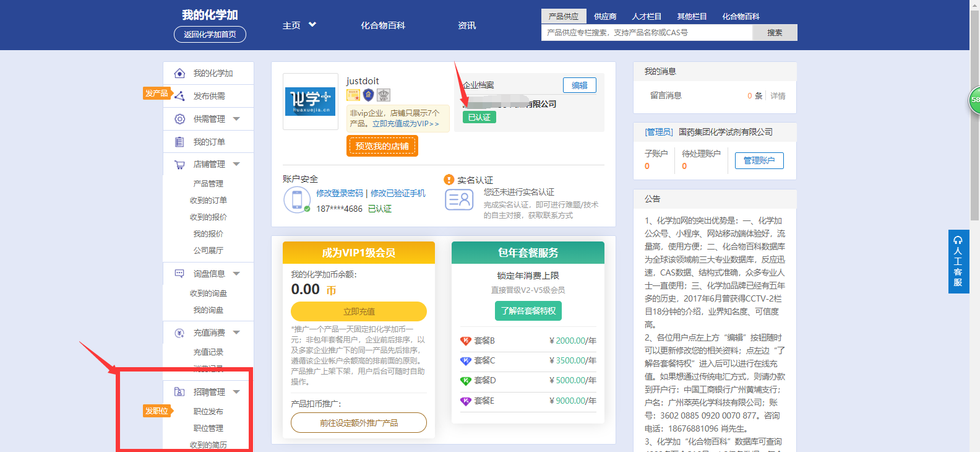This screenshot has height=452, width=980.
Task: Switch to the 供应商 search tab
Action: [x=604, y=17]
